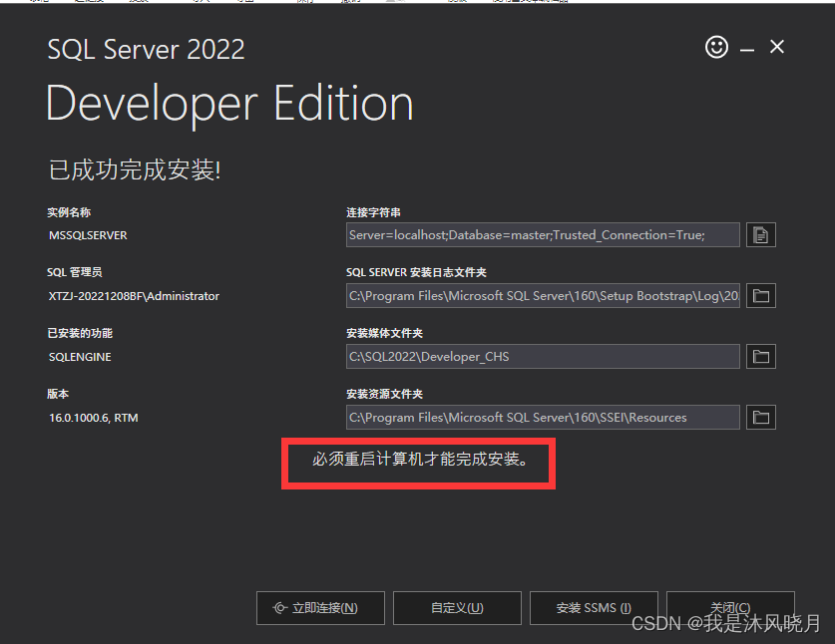The width and height of the screenshot is (835, 644).
Task: Click inside the connection string text field
Action: [x=543, y=235]
